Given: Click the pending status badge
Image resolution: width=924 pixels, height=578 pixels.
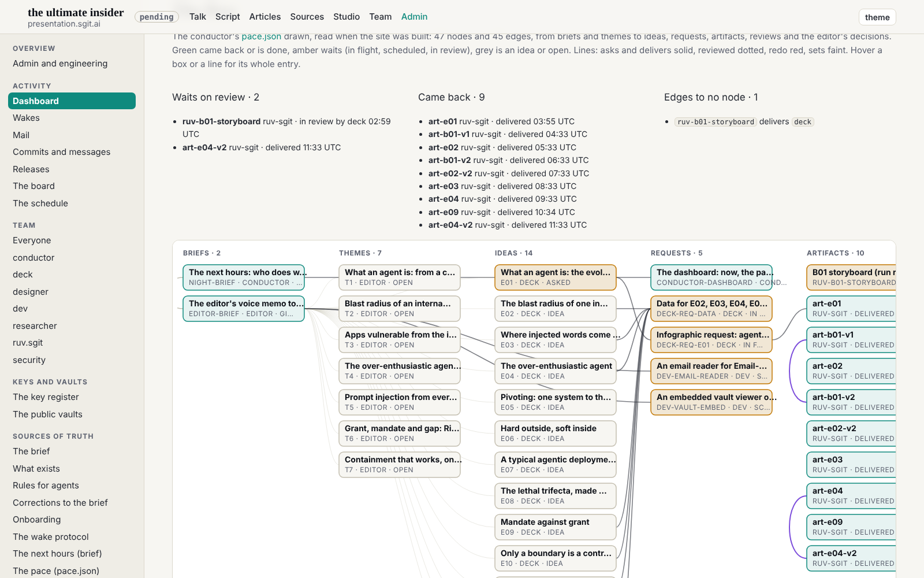Looking at the screenshot, I should pyautogui.click(x=157, y=17).
